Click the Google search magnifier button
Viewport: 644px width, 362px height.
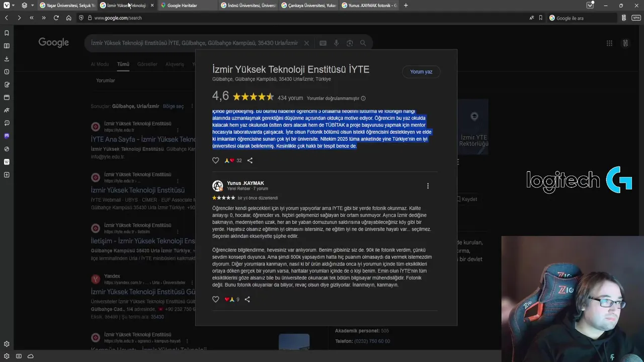coord(363,43)
